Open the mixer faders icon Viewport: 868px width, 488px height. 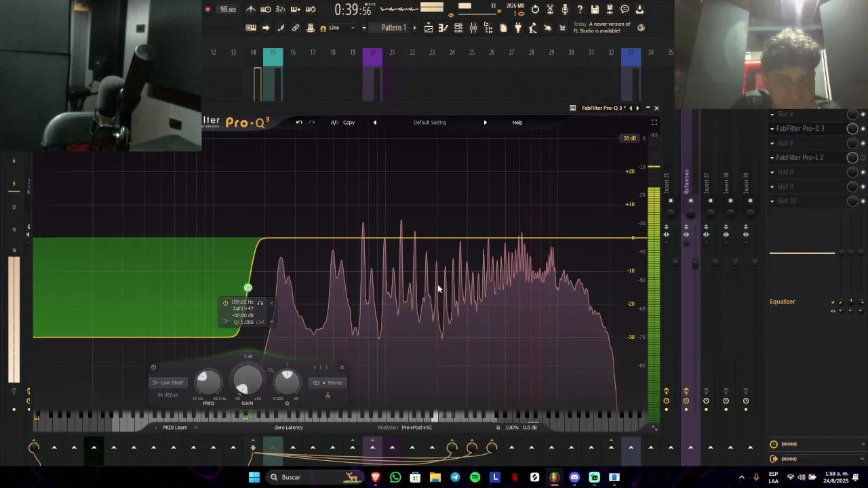[473, 28]
